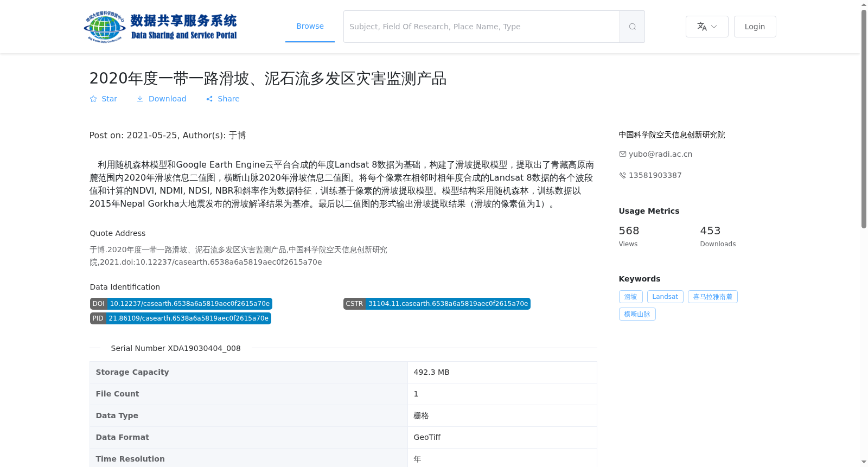Click the Share icon
Image resolution: width=868 pixels, height=467 pixels.
tap(209, 99)
